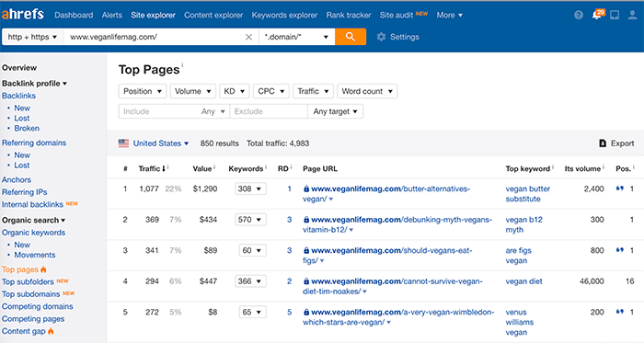Open the Any target dropdown
This screenshot has height=343, width=644.
point(335,111)
